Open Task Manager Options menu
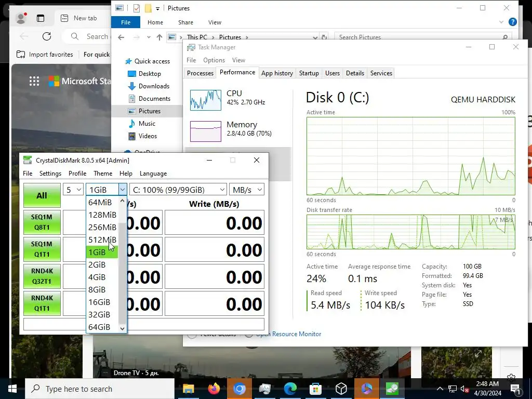This screenshot has width=532, height=399. (x=214, y=60)
